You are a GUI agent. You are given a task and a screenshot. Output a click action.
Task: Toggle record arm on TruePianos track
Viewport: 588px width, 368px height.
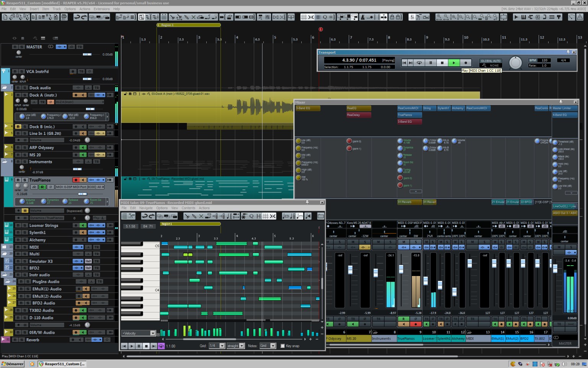(75, 180)
